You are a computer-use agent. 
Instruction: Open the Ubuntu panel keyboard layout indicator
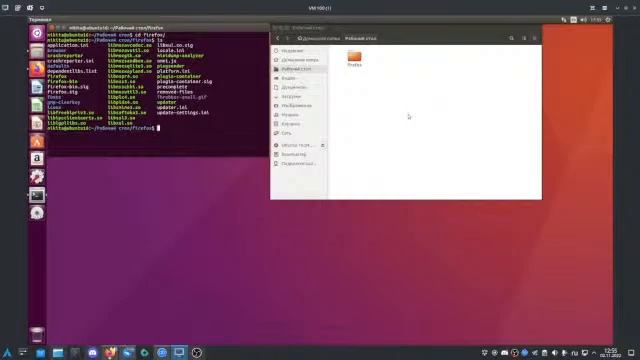573,20
